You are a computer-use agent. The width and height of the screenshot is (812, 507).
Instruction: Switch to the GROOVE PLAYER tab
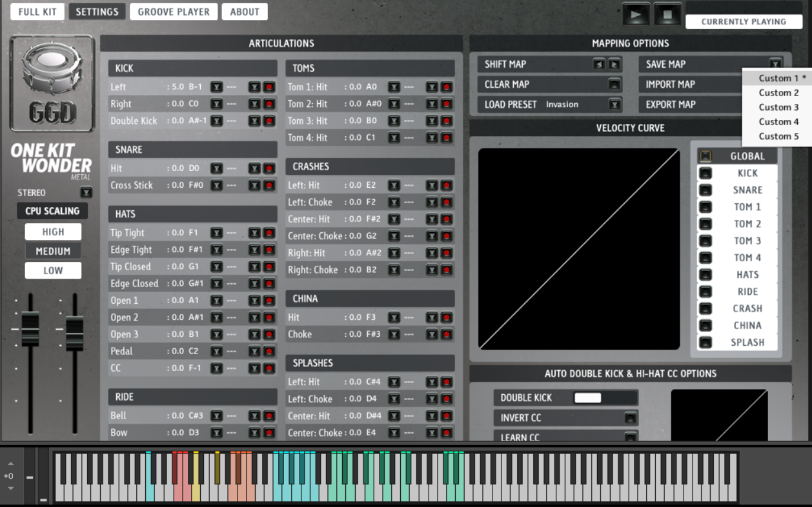point(174,12)
